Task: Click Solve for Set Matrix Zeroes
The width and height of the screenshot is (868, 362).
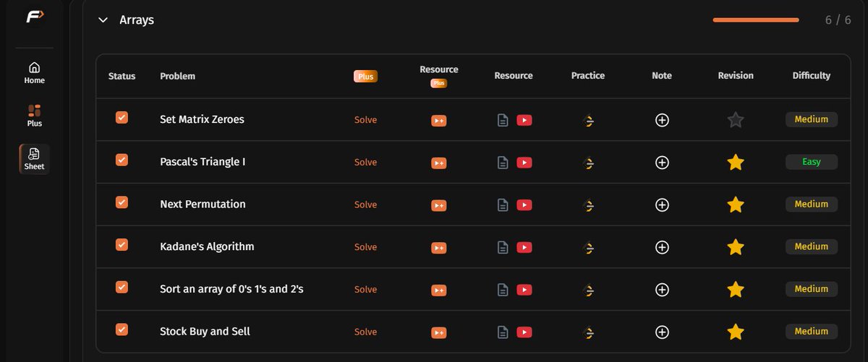Action: click(365, 120)
